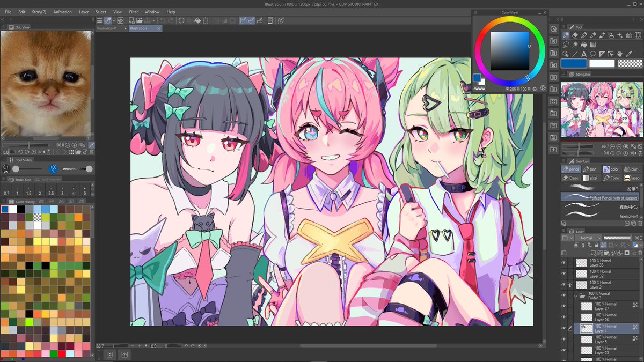
Task: Select the Text tool (A icon)
Action: (x=584, y=54)
